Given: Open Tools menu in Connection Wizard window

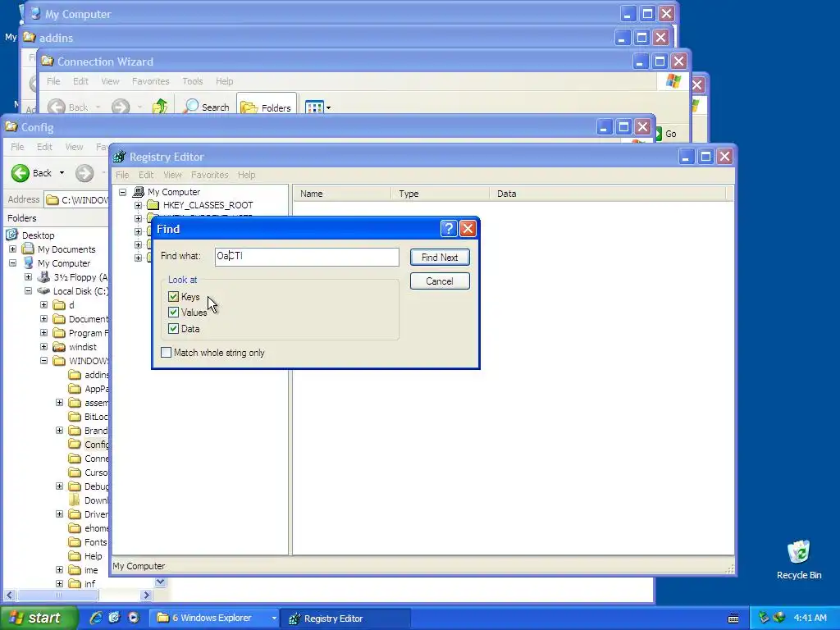Looking at the screenshot, I should coord(192,81).
